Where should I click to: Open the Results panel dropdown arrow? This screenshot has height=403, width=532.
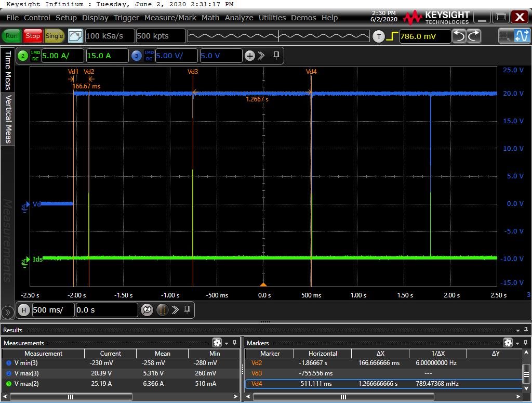point(518,330)
